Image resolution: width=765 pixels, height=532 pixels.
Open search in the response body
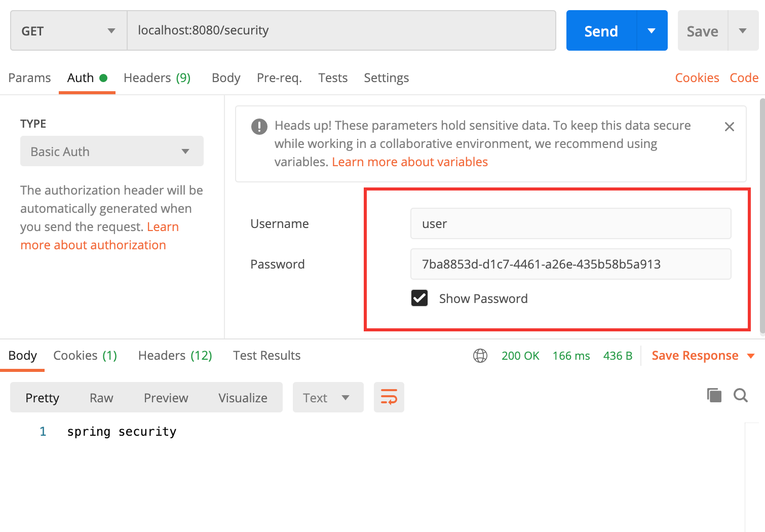point(740,395)
